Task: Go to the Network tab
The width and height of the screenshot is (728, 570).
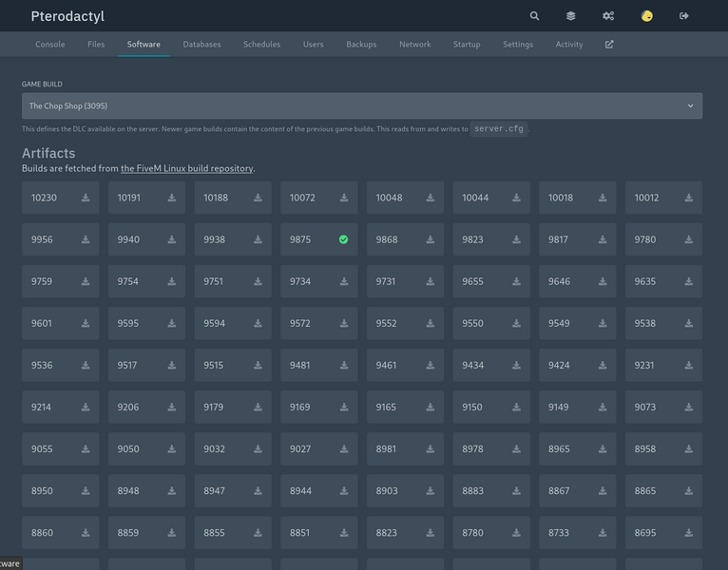Action: [x=415, y=44]
